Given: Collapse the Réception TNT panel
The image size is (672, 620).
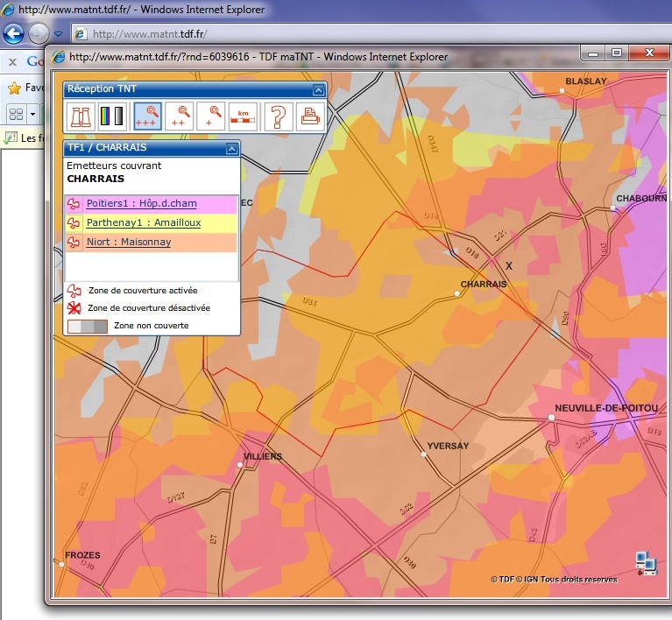Looking at the screenshot, I should coord(318,90).
